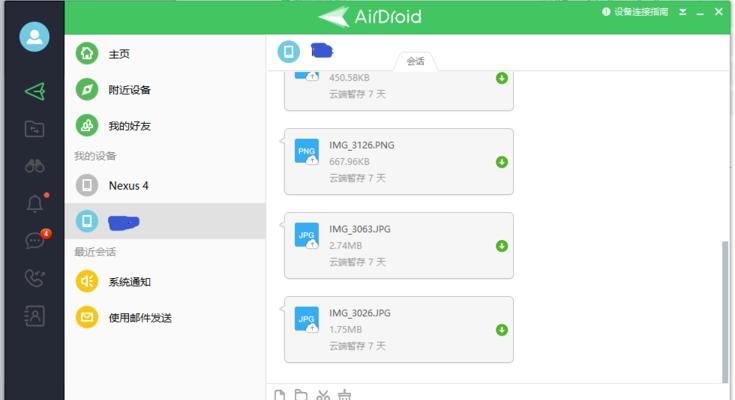Screen dimensions: 735x400
Task: Click the 2.74MB file size text
Action: pos(345,246)
